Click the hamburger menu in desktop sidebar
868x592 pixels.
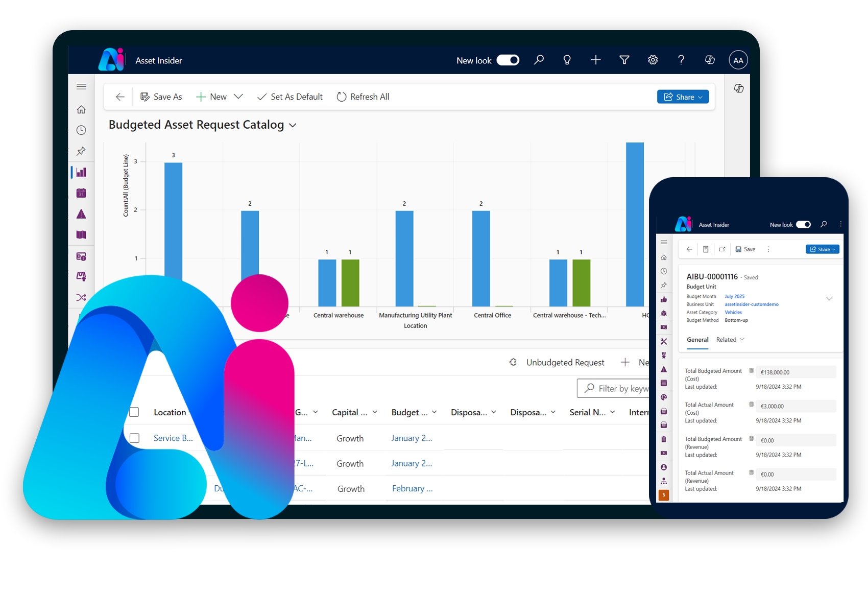(81, 87)
